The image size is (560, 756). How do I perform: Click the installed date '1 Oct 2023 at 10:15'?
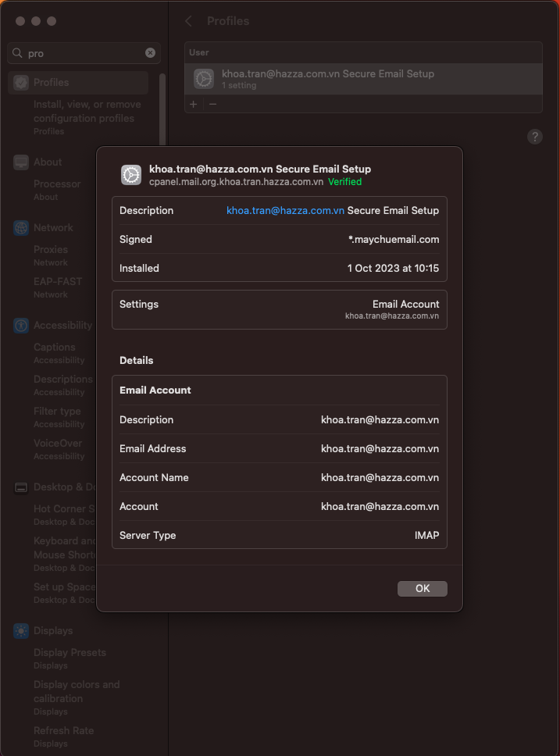click(x=393, y=269)
